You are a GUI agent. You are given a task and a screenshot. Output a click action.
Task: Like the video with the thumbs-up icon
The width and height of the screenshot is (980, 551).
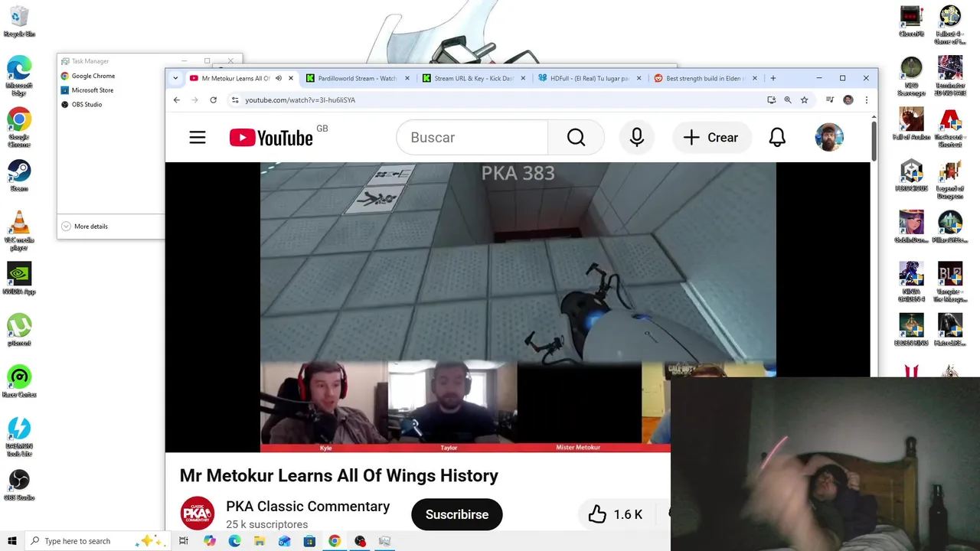597,514
